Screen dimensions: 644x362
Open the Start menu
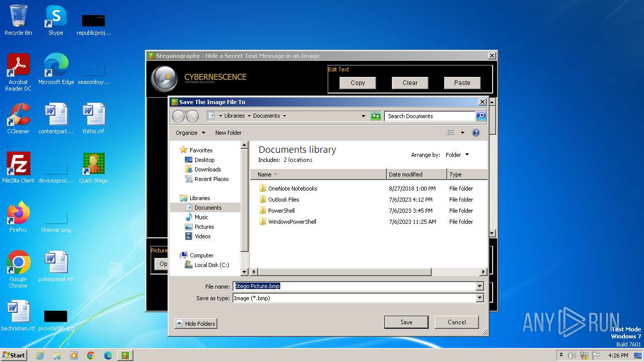(14, 355)
